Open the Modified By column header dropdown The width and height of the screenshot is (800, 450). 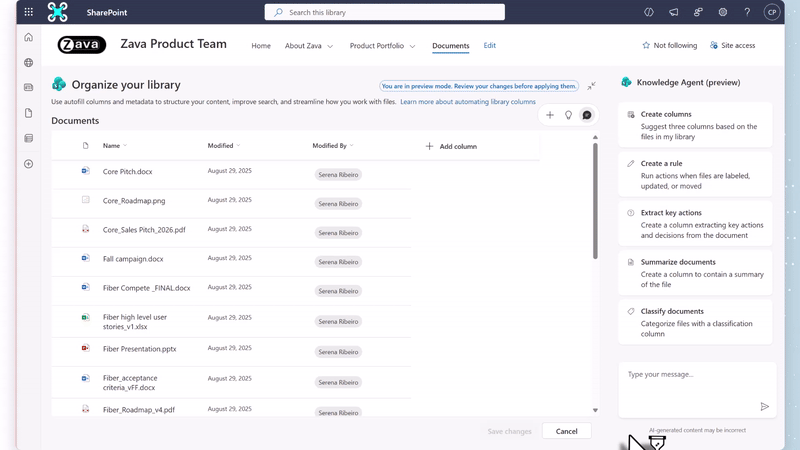[x=352, y=145]
